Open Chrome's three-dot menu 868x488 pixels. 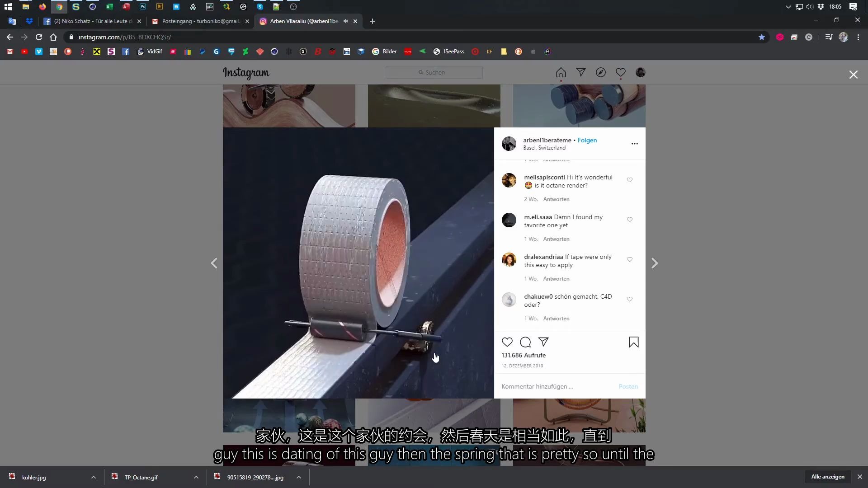[858, 37]
